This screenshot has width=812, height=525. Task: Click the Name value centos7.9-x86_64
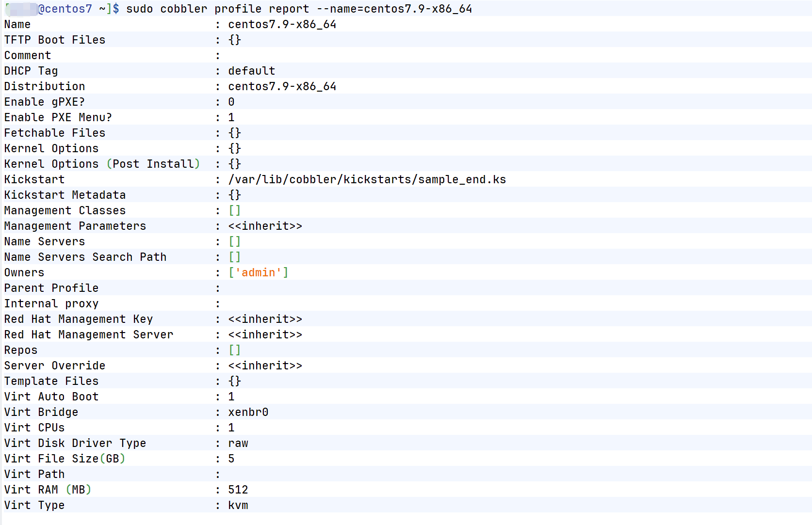click(x=282, y=24)
